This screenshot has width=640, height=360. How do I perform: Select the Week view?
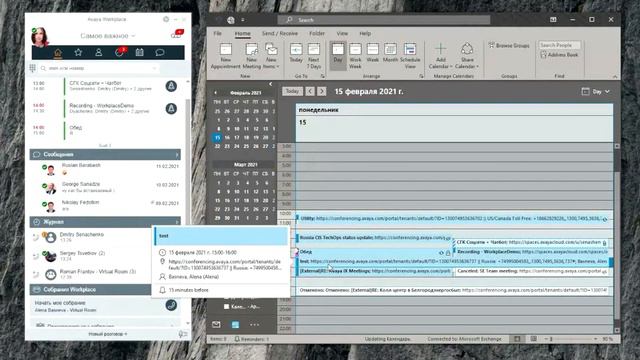[373, 53]
